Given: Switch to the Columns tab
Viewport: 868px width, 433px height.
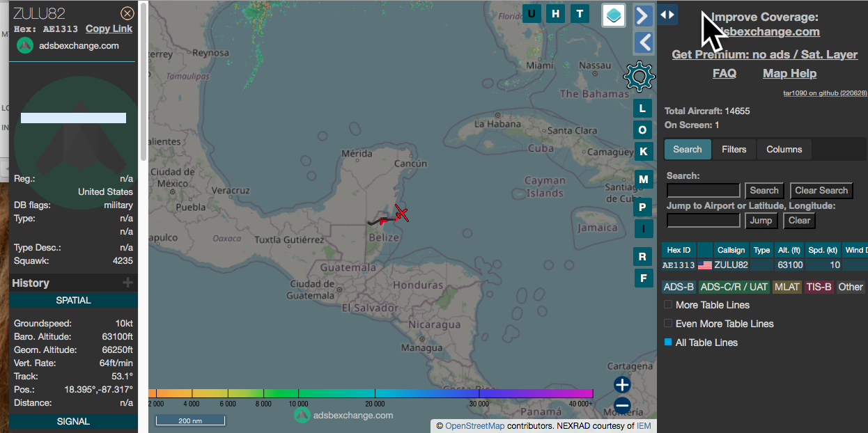Looking at the screenshot, I should (x=784, y=149).
